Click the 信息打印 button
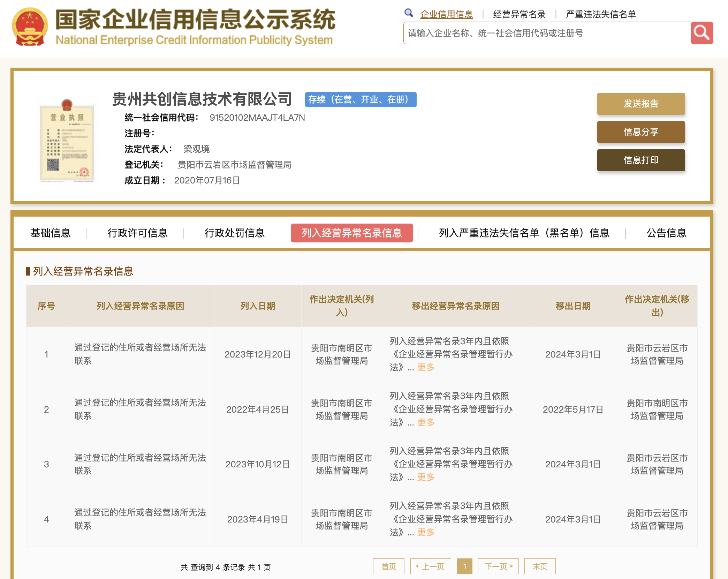The width and height of the screenshot is (728, 579). (x=641, y=160)
